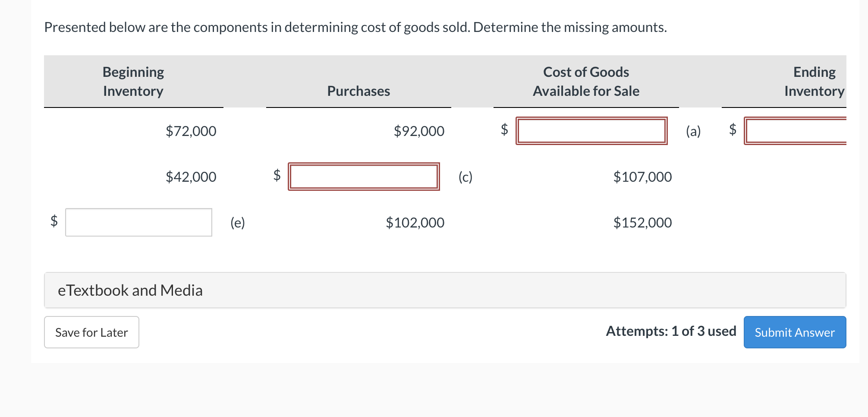This screenshot has height=417, width=868.
Task: Click the Purchases column header
Action: [359, 91]
